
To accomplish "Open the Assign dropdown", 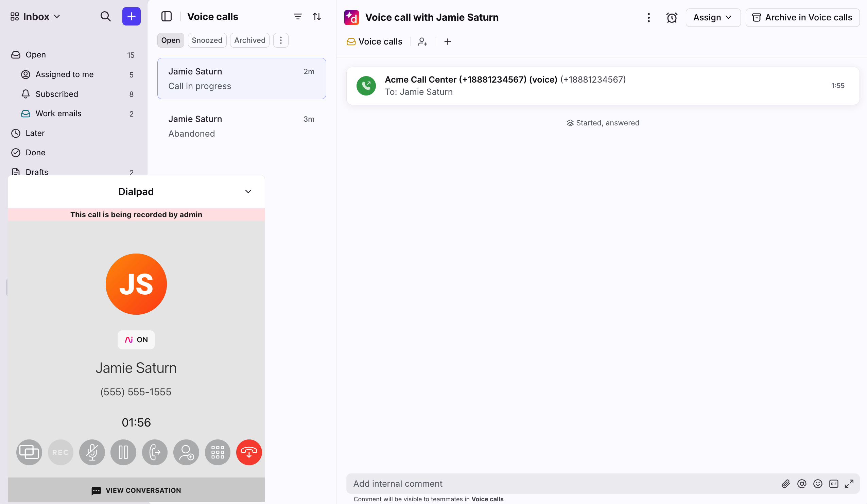I will 712,18.
